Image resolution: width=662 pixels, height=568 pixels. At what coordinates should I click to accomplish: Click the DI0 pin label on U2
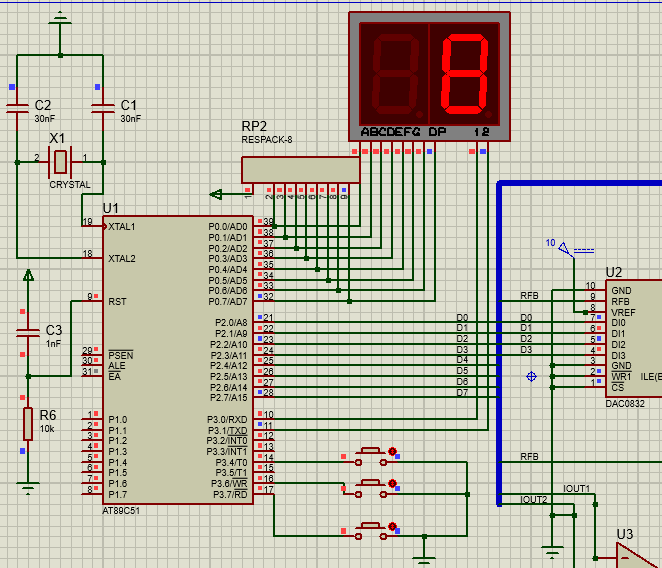(x=618, y=323)
